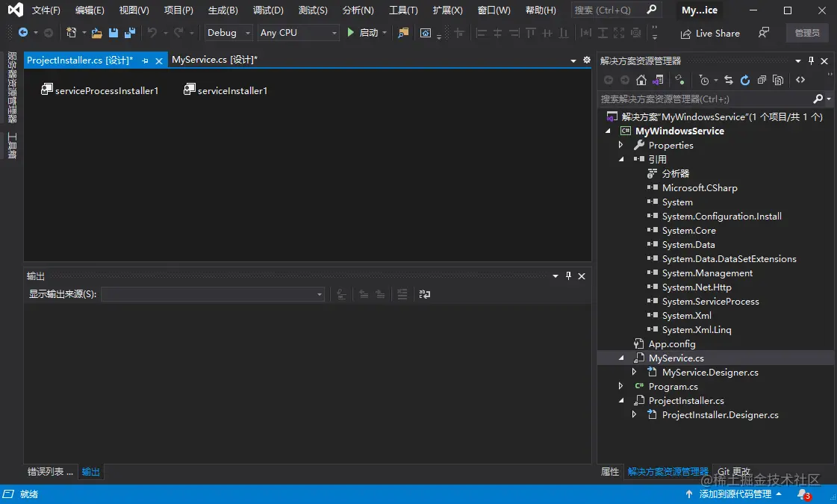Screen dimensions: 837x504
Task: Click the Navigate Backward arrow in toolbar
Action: (23, 33)
